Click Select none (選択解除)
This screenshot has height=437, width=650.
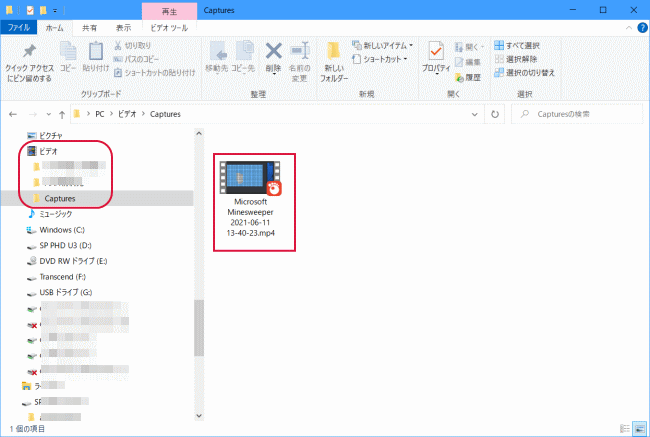pos(516,59)
